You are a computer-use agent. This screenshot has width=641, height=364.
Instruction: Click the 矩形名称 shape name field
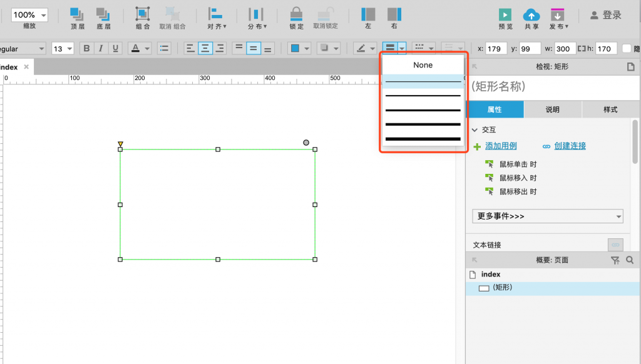tap(545, 86)
